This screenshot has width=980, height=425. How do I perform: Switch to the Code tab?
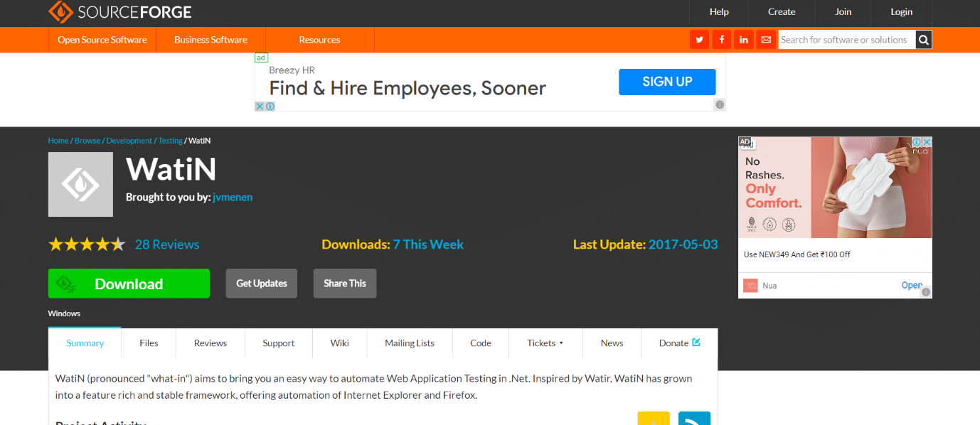tap(481, 343)
